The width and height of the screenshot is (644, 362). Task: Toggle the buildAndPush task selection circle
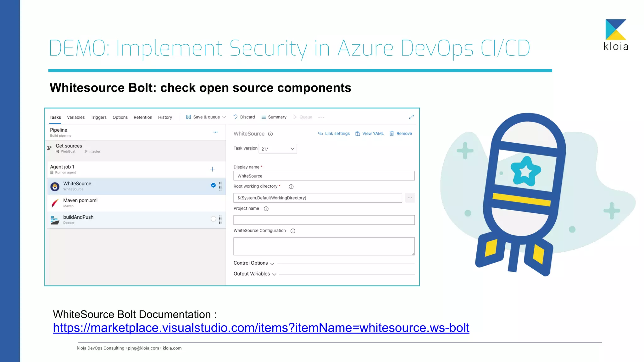[214, 219]
